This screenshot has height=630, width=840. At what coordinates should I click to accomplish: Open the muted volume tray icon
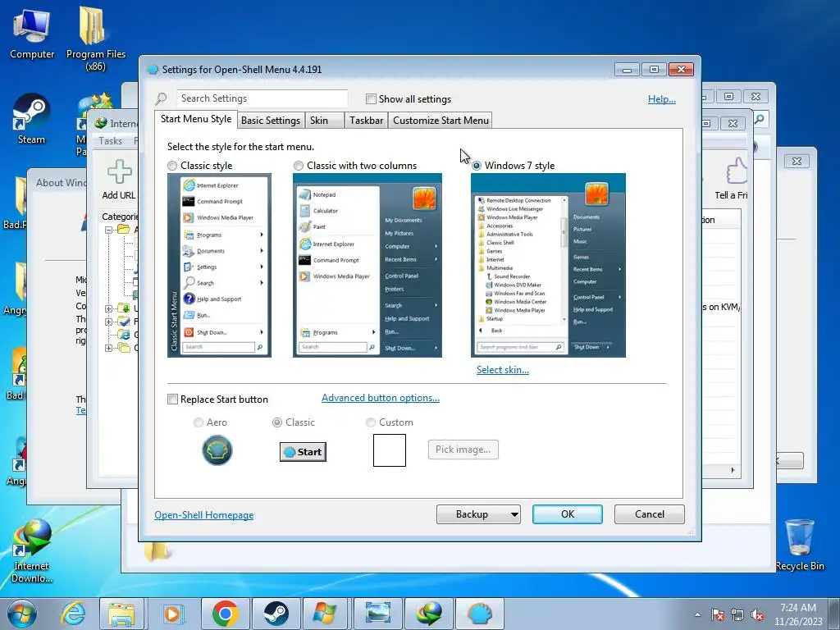(x=757, y=614)
